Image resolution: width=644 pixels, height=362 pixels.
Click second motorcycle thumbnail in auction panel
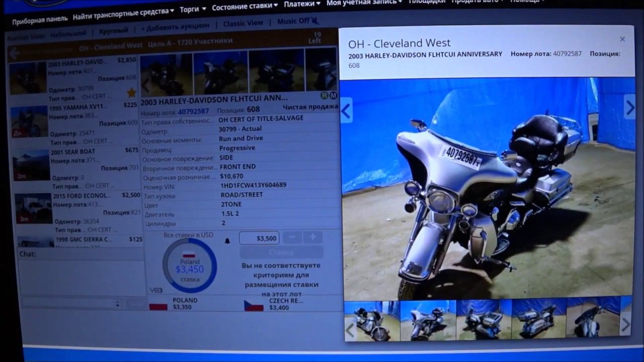[x=220, y=71]
